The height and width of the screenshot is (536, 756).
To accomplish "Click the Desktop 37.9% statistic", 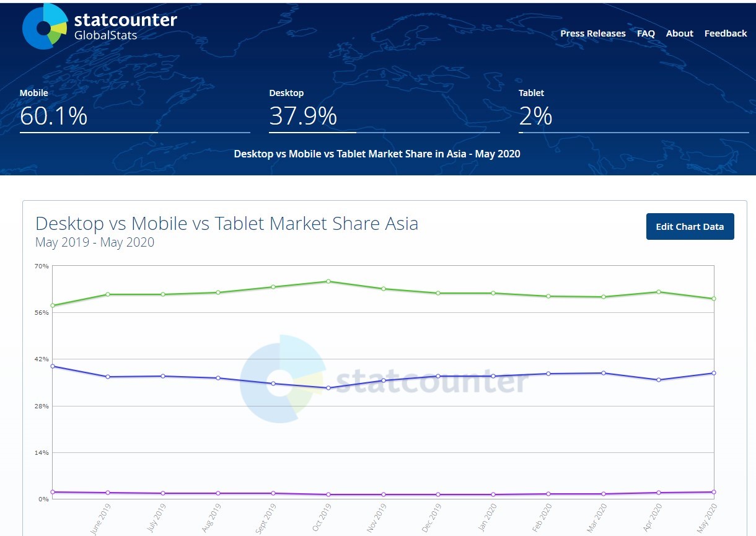I will pyautogui.click(x=303, y=116).
